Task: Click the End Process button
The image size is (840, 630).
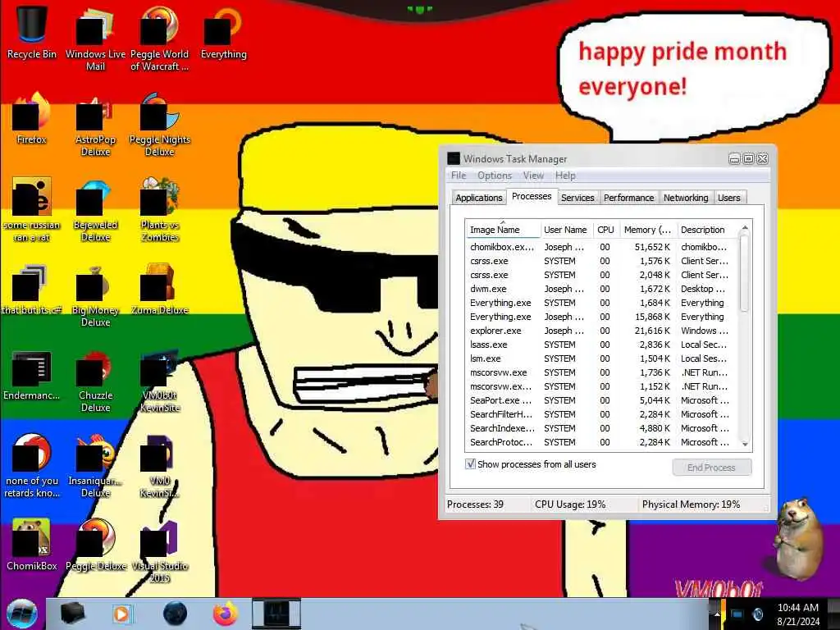Action: click(x=711, y=467)
